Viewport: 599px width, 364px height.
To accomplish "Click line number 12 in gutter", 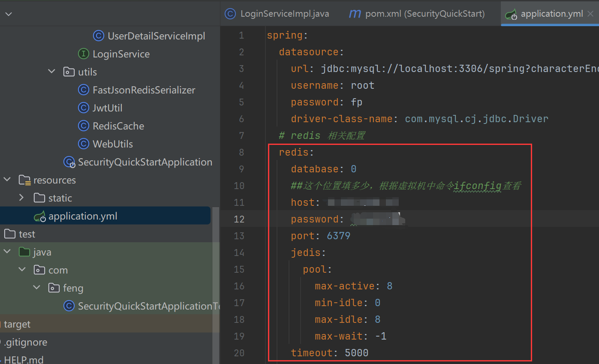I will [x=239, y=219].
